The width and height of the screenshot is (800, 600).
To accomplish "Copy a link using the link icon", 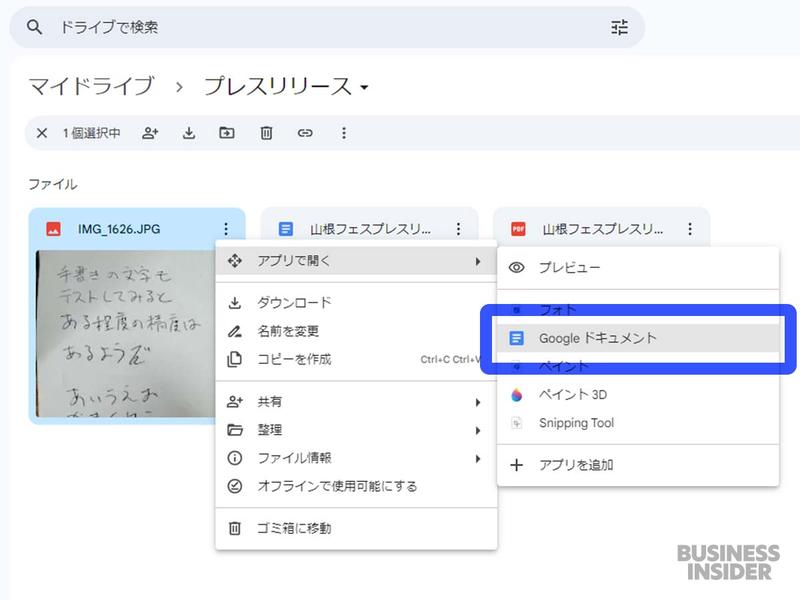I will (x=305, y=133).
